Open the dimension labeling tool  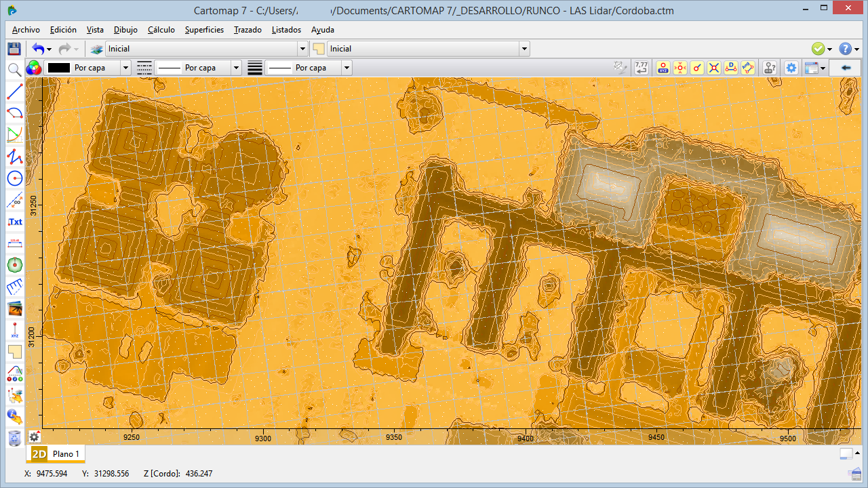pos(14,243)
